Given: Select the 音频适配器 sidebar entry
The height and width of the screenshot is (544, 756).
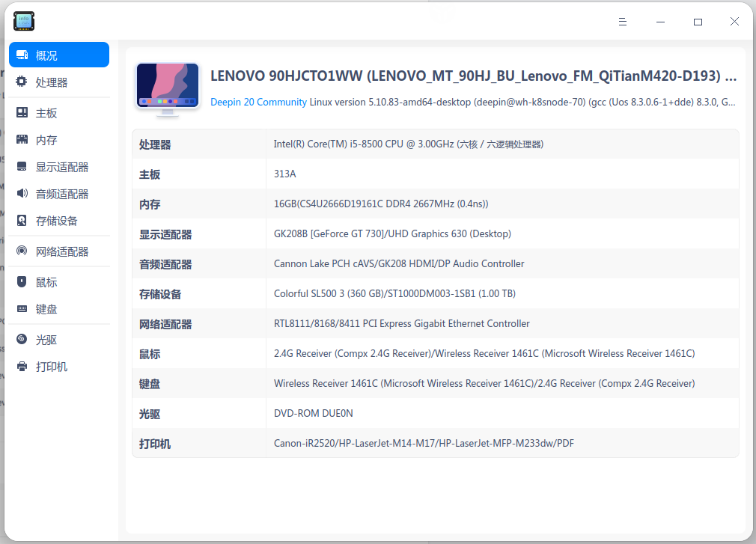Looking at the screenshot, I should pos(59,194).
